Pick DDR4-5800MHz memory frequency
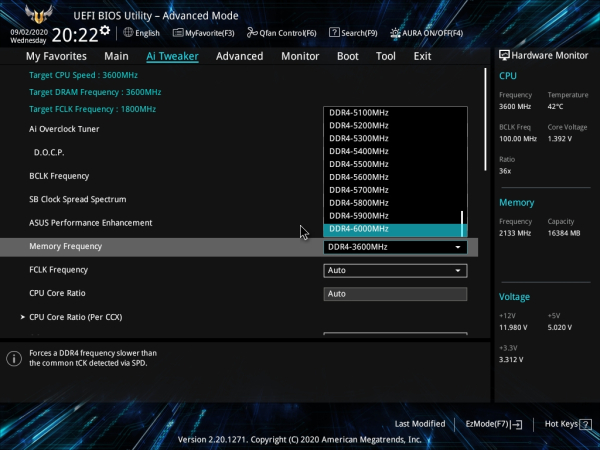 [392, 203]
